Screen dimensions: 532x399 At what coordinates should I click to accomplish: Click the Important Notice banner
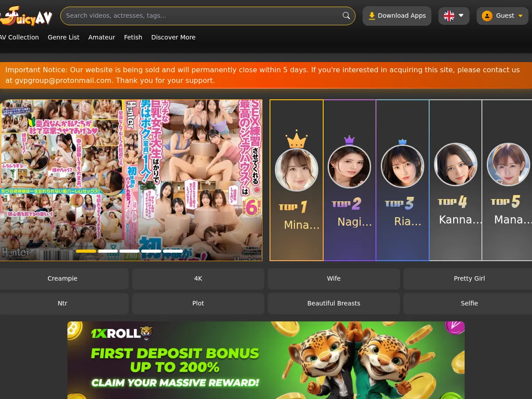coord(266,75)
